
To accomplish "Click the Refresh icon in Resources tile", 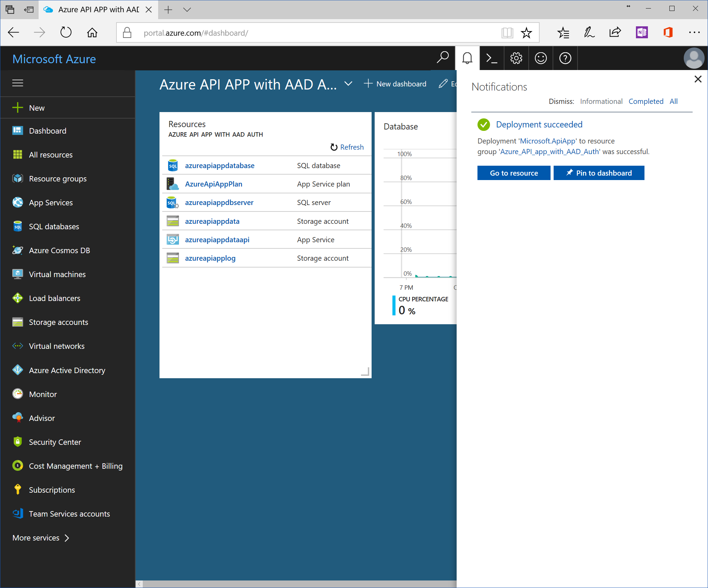I will pyautogui.click(x=334, y=147).
